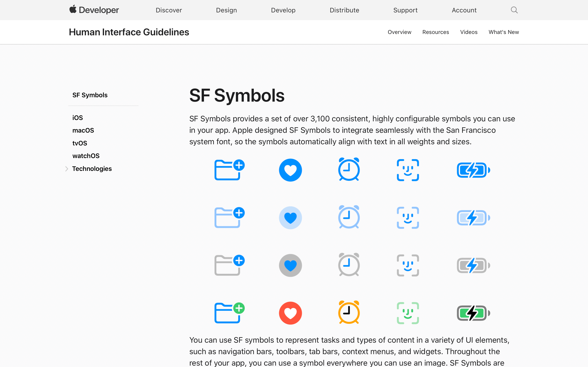Select the heart/favorites SF Symbol icon
Viewport: 588px width, 367px height.
pyautogui.click(x=291, y=170)
